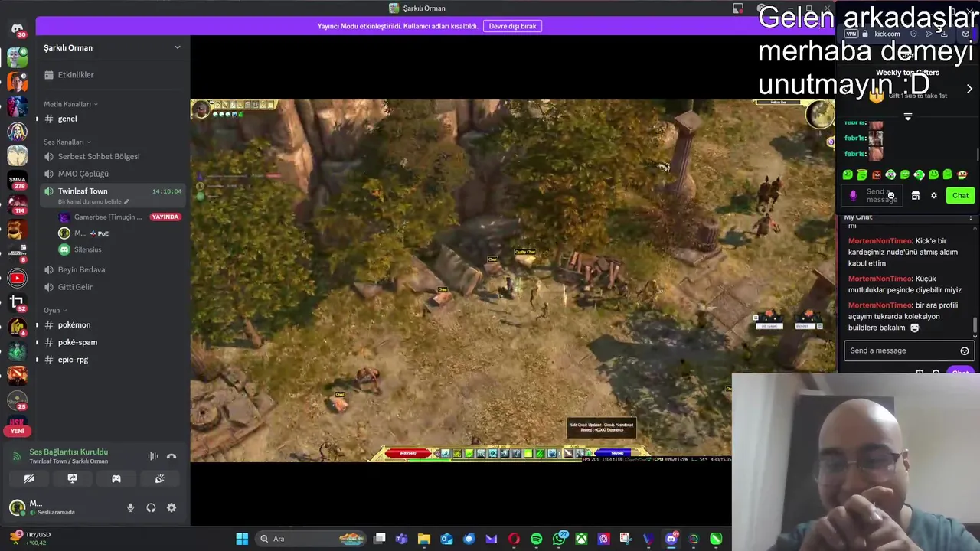Mute the microphone in user panel

pyautogui.click(x=130, y=507)
